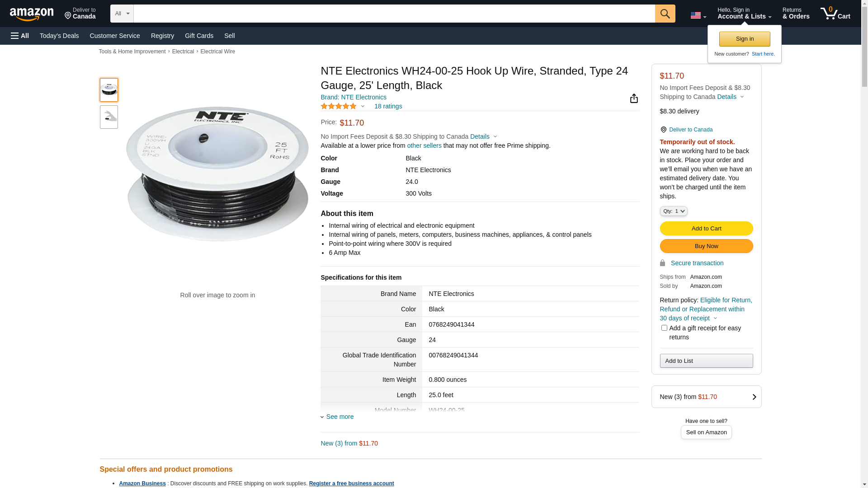Open Today's Deals in navigation bar
This screenshot has height=488, width=868.
pyautogui.click(x=59, y=36)
